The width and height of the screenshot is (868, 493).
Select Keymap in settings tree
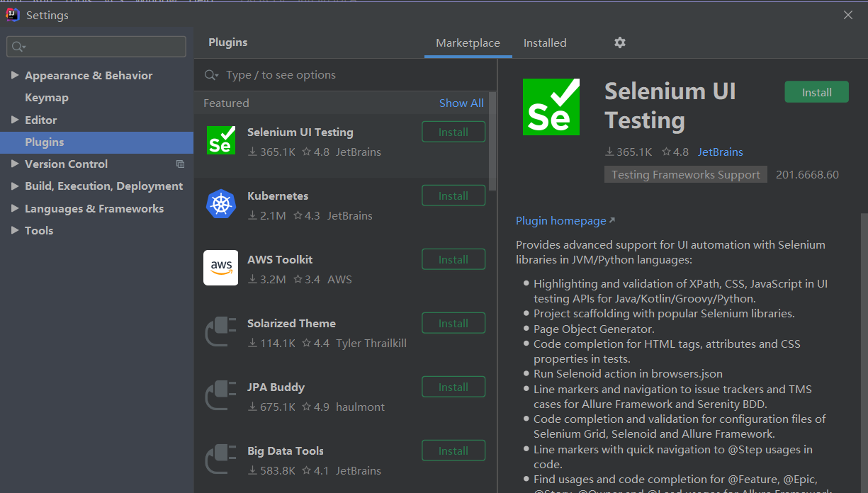(47, 98)
